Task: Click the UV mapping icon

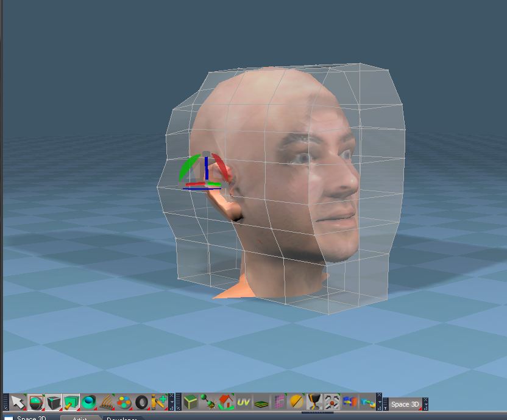Action: pyautogui.click(x=243, y=402)
